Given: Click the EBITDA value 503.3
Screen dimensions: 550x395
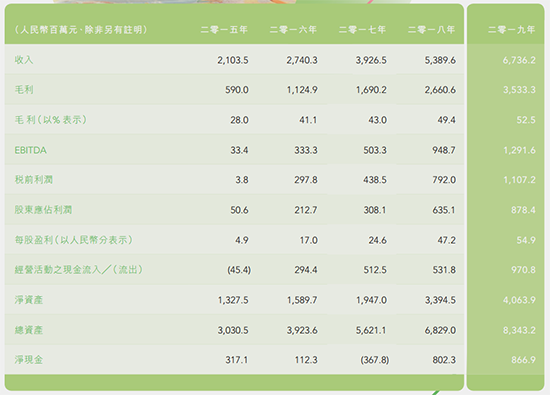Looking at the screenshot, I should point(375,150).
